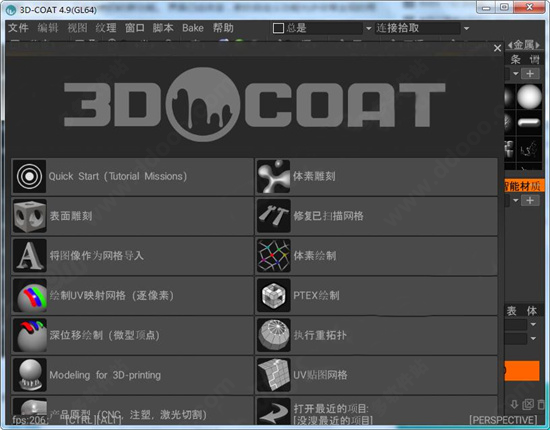Toggle the 总是 checkbox
The height and width of the screenshot is (430, 550).
pos(278,28)
